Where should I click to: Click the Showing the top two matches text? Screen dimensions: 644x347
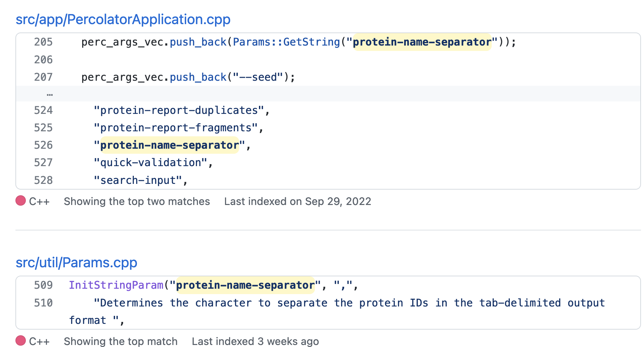137,201
